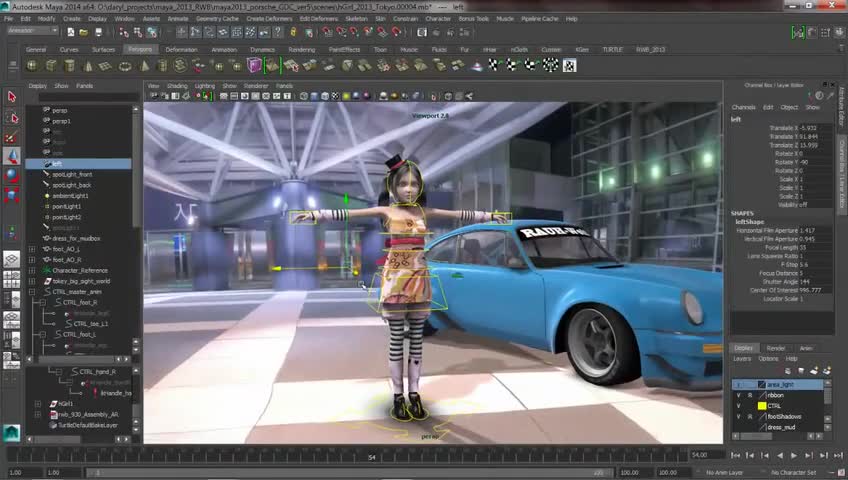Toggle viewport use all lights icon

(x=346, y=96)
